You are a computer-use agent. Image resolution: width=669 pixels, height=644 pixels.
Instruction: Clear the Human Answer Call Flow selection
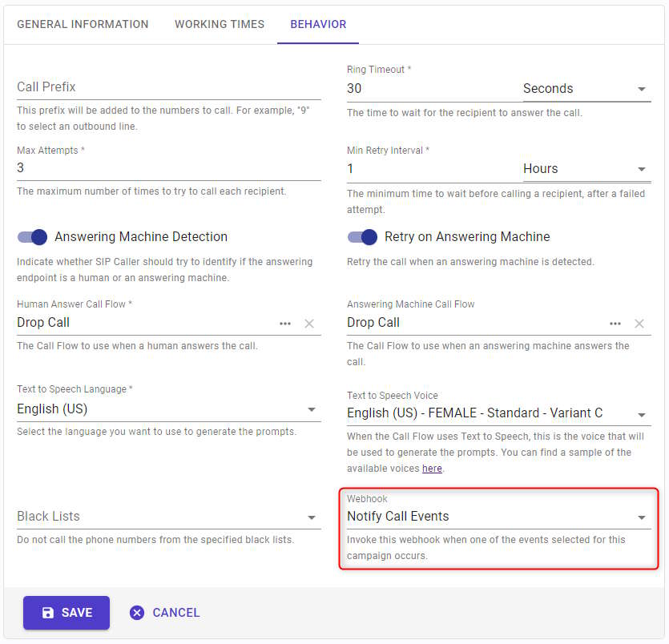click(x=309, y=324)
